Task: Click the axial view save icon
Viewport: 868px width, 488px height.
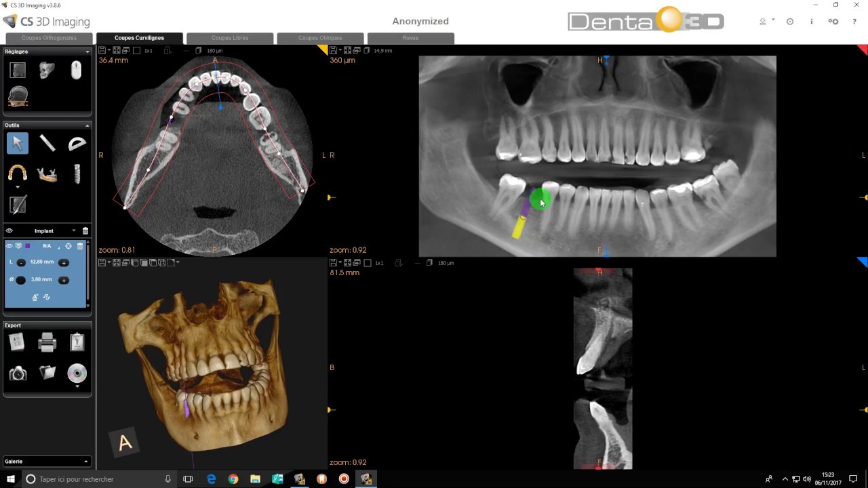Action: coord(102,51)
